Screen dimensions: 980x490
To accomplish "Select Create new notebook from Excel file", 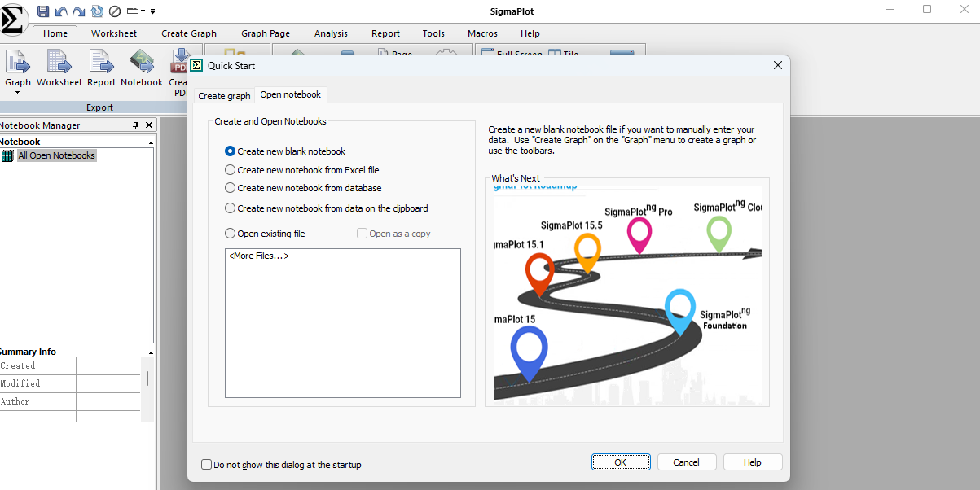I will click(231, 170).
